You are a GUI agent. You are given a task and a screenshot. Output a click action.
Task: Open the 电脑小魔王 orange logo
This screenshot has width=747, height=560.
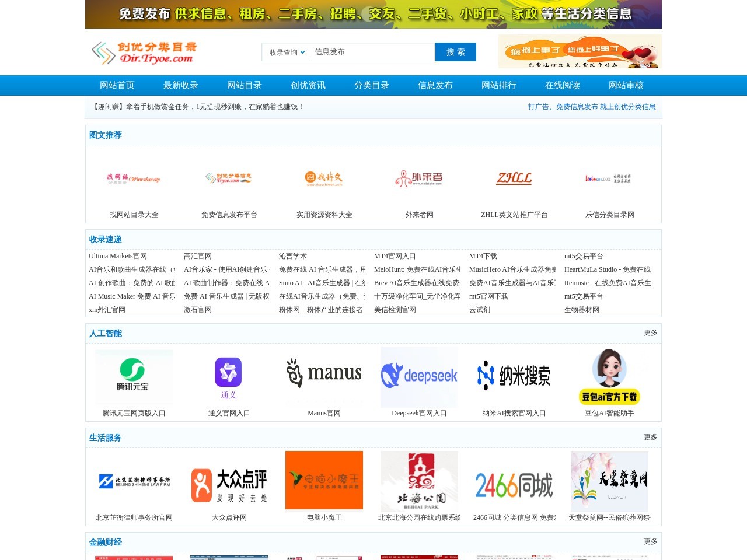point(324,480)
